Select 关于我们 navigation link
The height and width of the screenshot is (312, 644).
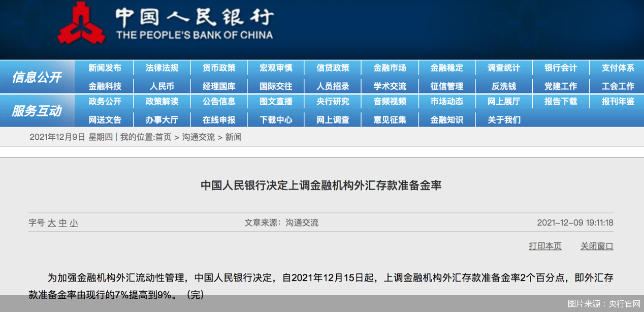click(x=504, y=120)
